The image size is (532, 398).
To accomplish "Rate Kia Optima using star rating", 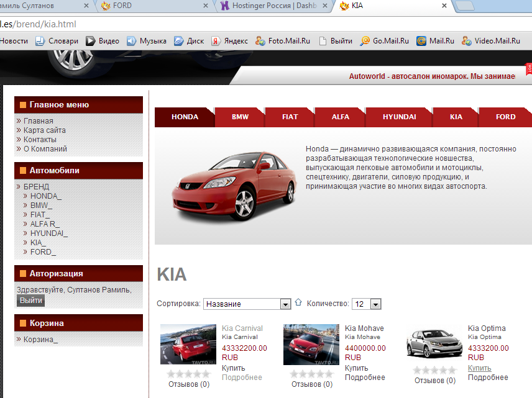I will coord(435,370).
